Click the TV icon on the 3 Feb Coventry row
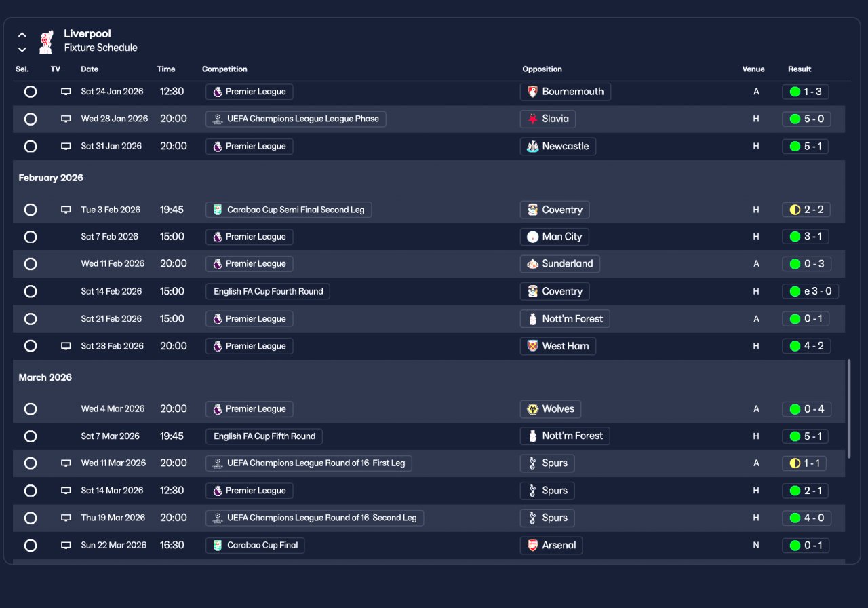This screenshot has height=608, width=868. coord(66,210)
